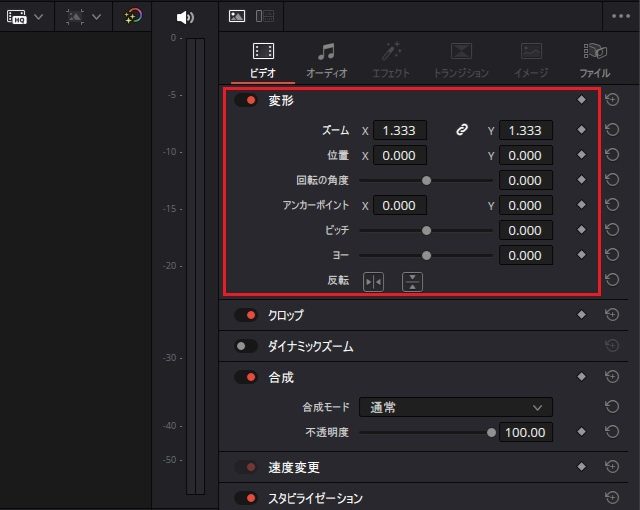Image resolution: width=640 pixels, height=510 pixels.
Task: Click the 回転の角度 slider handle
Action: [x=426, y=181]
